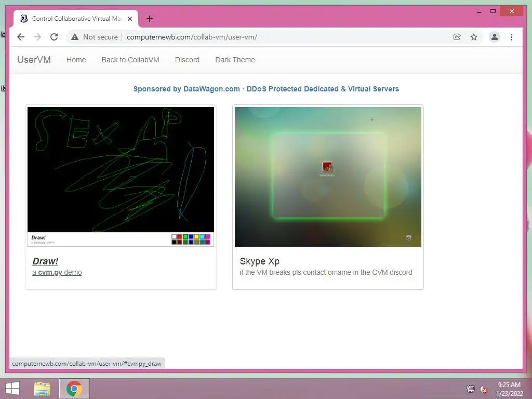Image resolution: width=532 pixels, height=399 pixels.
Task: Pick the green swatch in Draw! palette
Action: coord(185,236)
